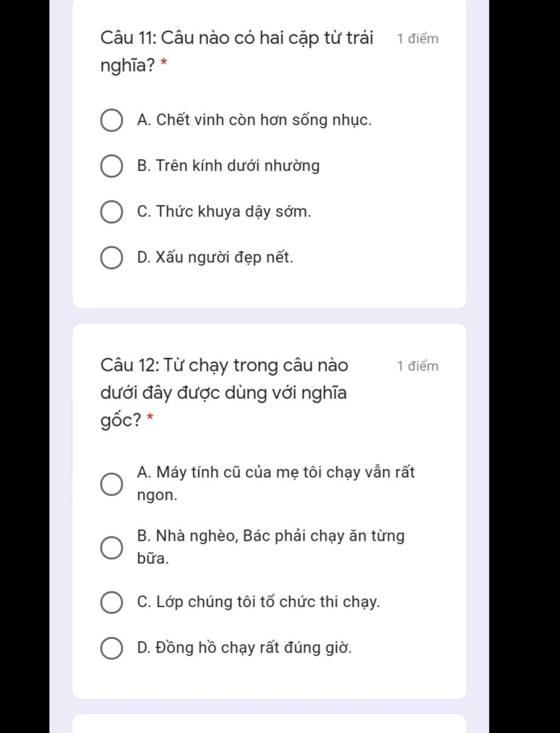Click text 'A. Máy tính cũ của mẹ tôi chạy'
Image resolution: width=560 pixels, height=733 pixels.
[276, 473]
